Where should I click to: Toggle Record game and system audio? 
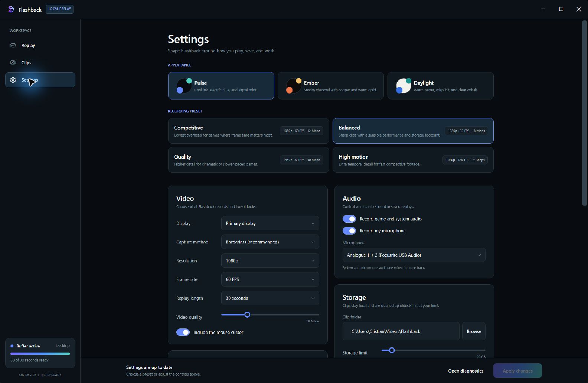point(349,219)
